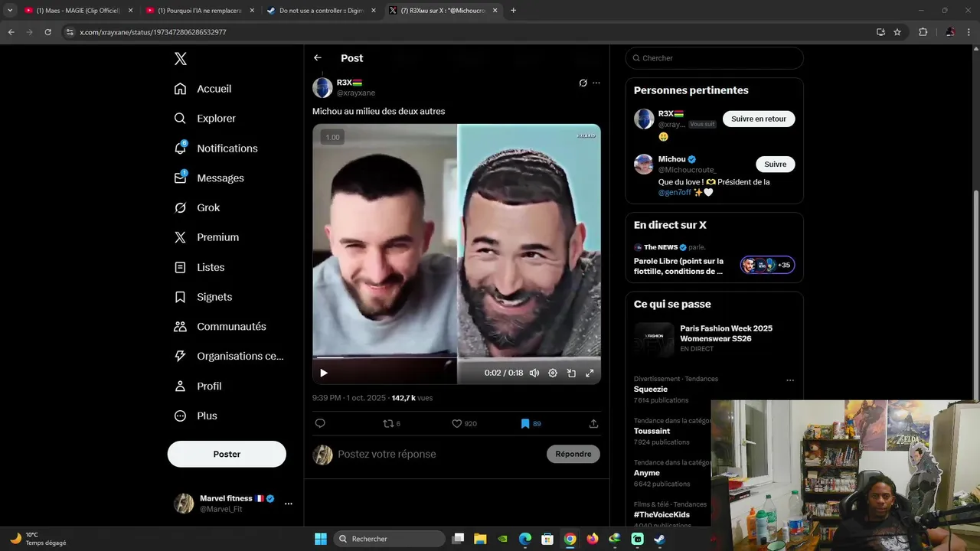Image resolution: width=980 pixels, height=551 pixels.
Task: Switch to Pourquoi l'IA tab
Action: 201,11
